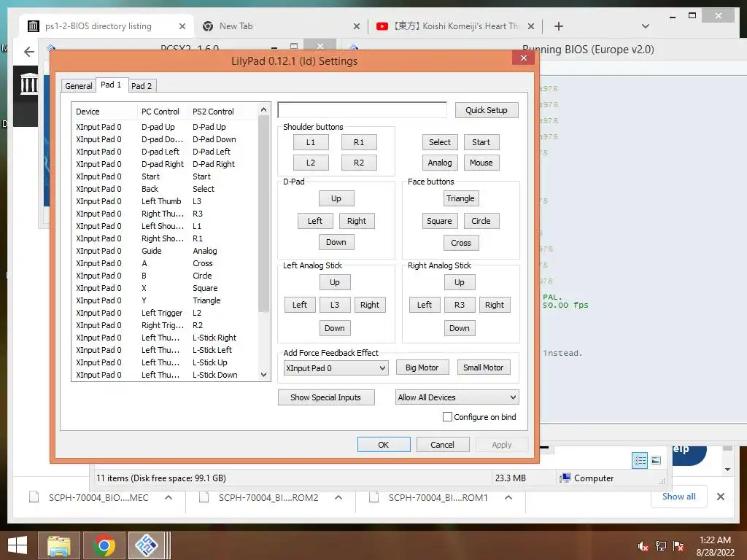747x560 pixels.
Task: Click L3 in Left Analog Stick group
Action: tap(334, 305)
